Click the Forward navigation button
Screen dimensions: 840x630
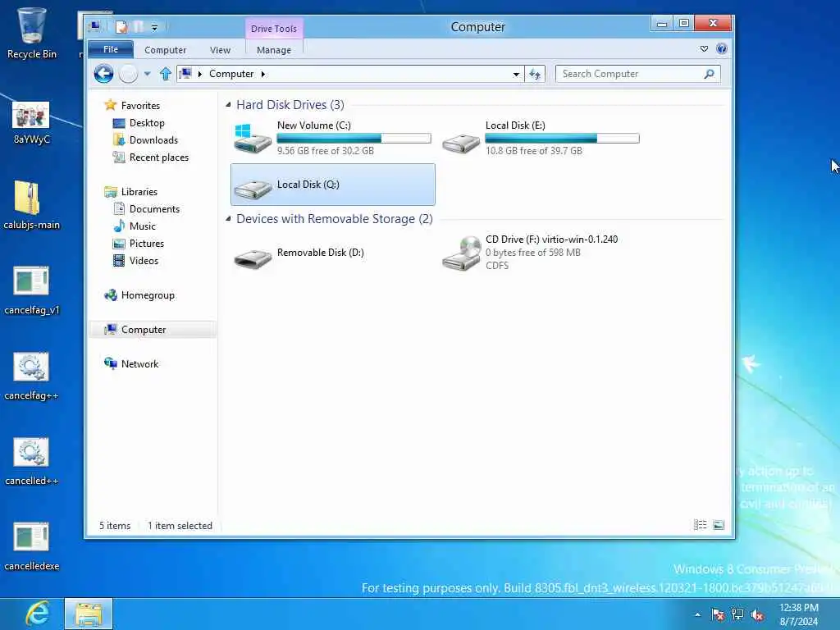(x=129, y=73)
